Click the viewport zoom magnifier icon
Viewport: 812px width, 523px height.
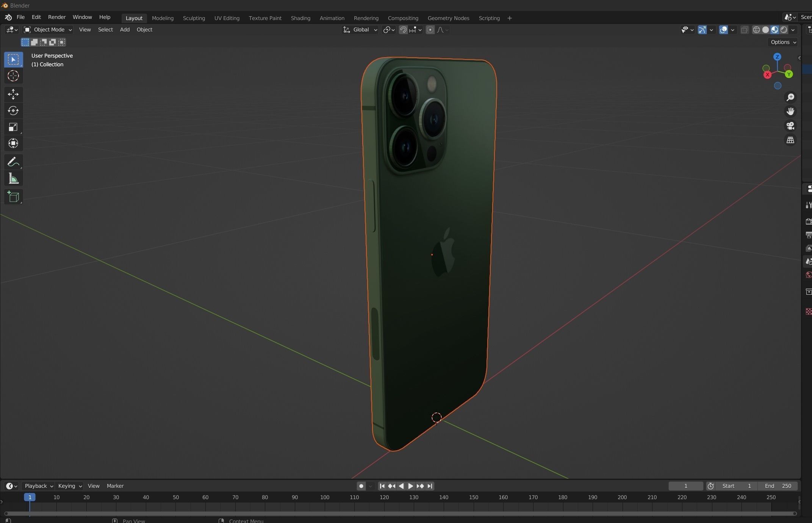pos(790,97)
